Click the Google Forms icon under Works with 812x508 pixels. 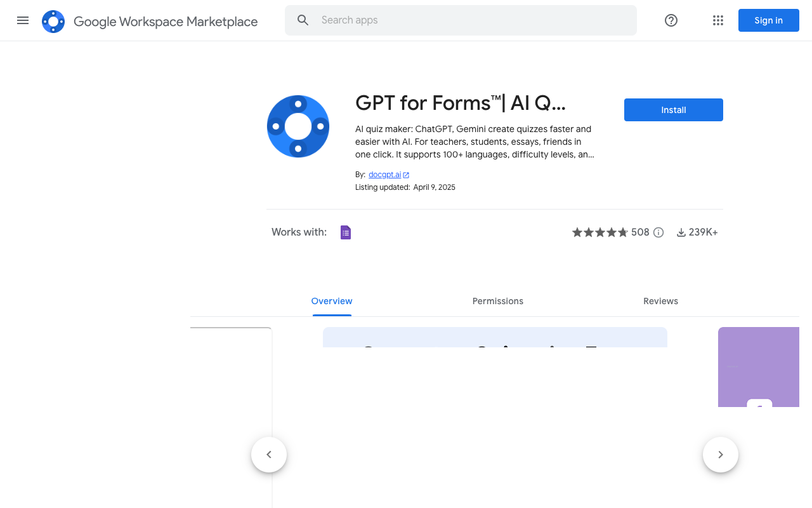pyautogui.click(x=346, y=232)
